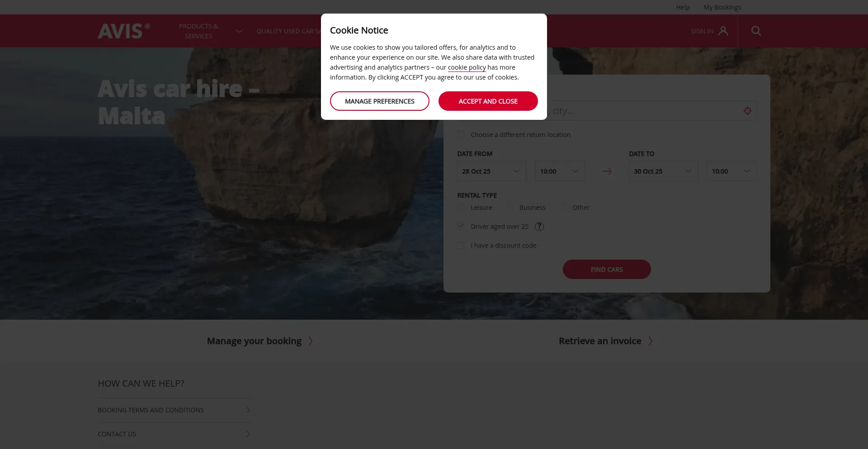Toggle the Driver aged over 25 checkbox
This screenshot has width=868, height=449.
point(461,226)
